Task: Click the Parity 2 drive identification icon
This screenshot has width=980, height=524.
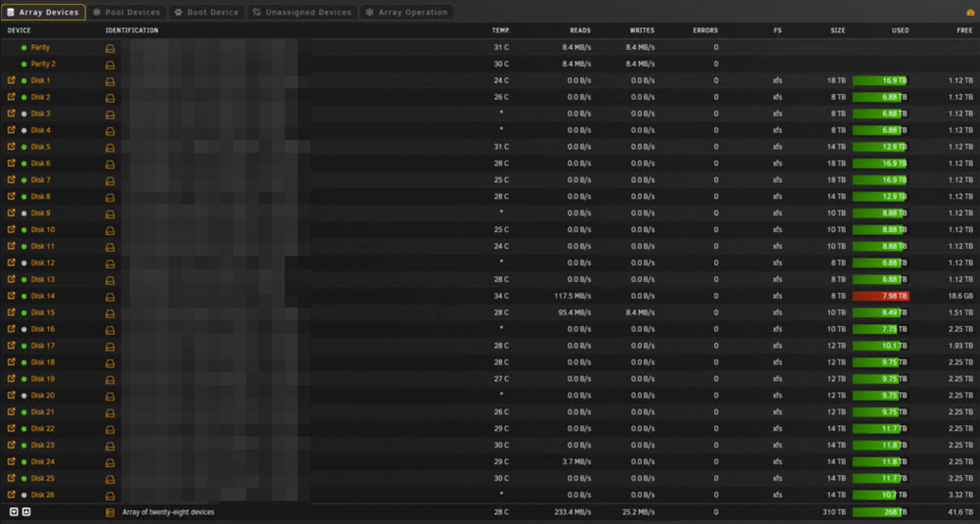Action: coord(110,65)
